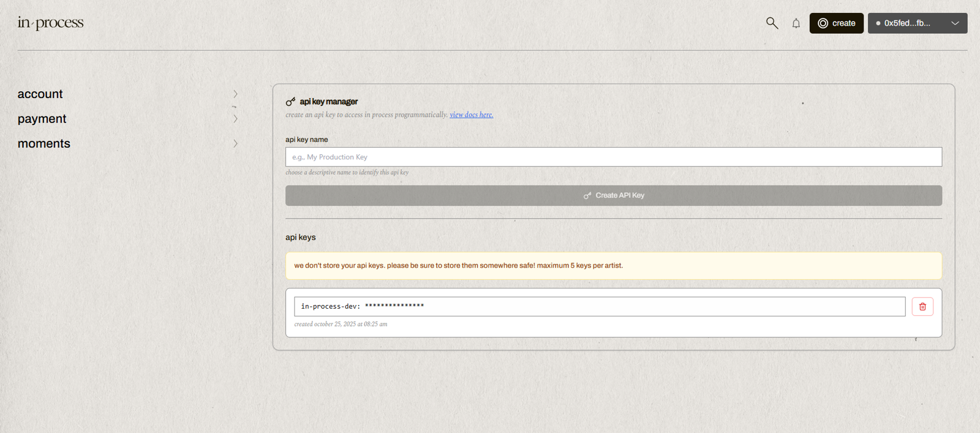This screenshot has height=433, width=980.
Task: Expand the account section chevron
Action: pyautogui.click(x=235, y=94)
